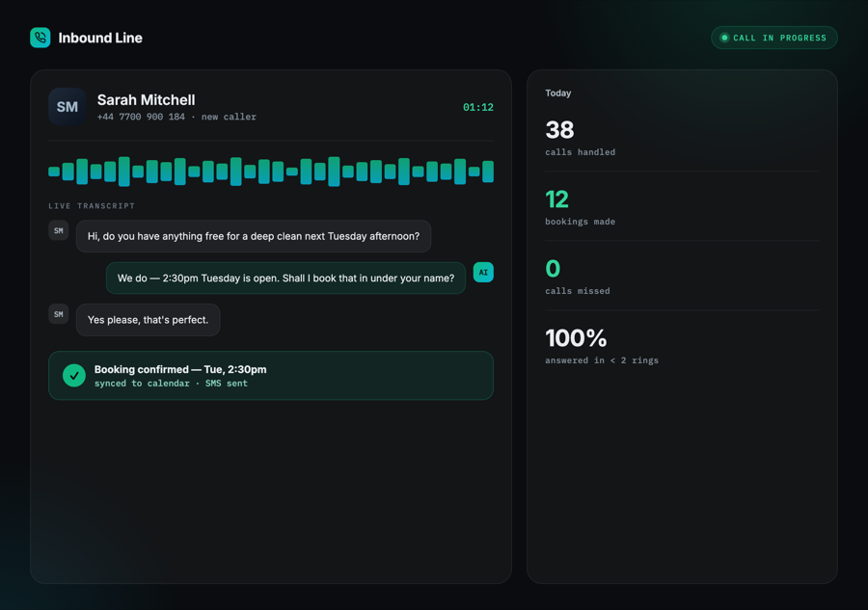Click the 'Yes please, that's perfect.' message
Screen dimensions: 868x610
coord(148,320)
